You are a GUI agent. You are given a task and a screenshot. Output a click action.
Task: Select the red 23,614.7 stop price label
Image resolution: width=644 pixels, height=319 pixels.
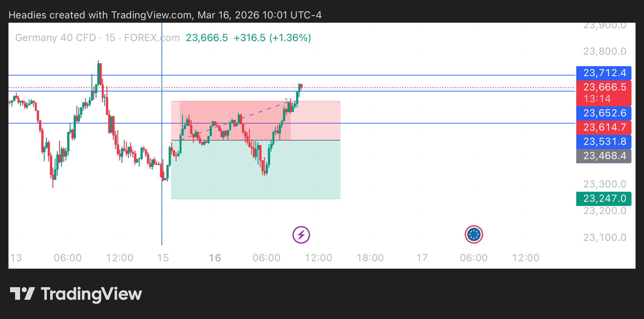pos(604,127)
